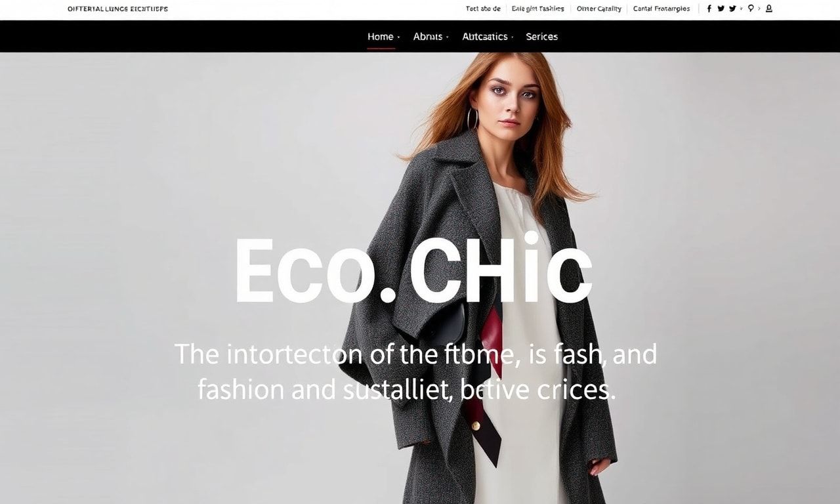
Task: Open the Facebook social icon
Action: (x=709, y=9)
